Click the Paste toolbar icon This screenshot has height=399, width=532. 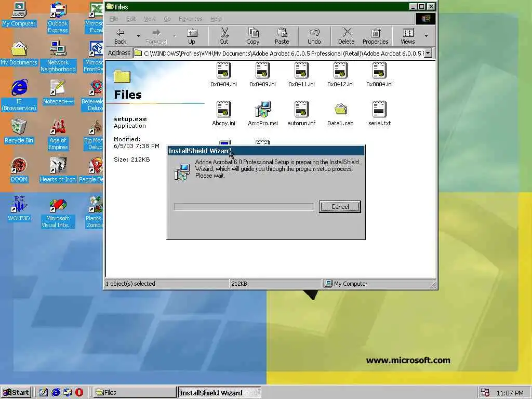(x=282, y=36)
